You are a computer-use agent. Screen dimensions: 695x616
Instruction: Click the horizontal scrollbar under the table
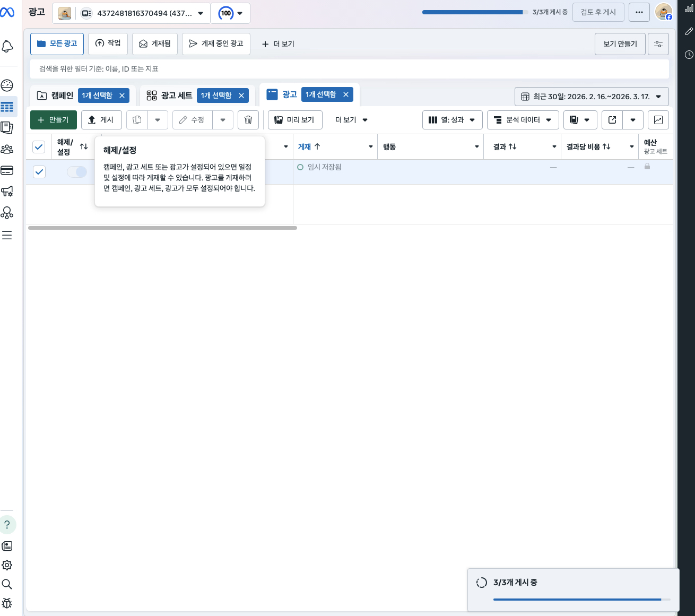[x=162, y=228]
